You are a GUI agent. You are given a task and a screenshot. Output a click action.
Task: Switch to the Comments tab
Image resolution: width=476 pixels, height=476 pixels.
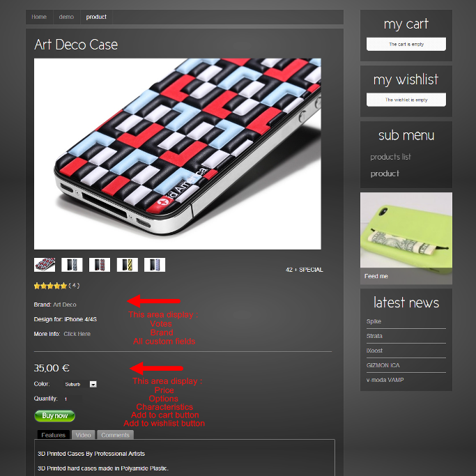(x=116, y=435)
